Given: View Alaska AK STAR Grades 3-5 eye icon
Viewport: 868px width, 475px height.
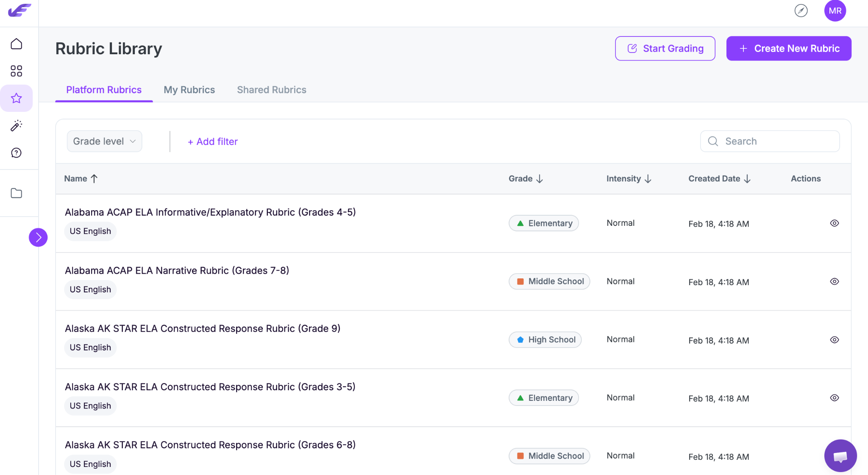Looking at the screenshot, I should [834, 398].
